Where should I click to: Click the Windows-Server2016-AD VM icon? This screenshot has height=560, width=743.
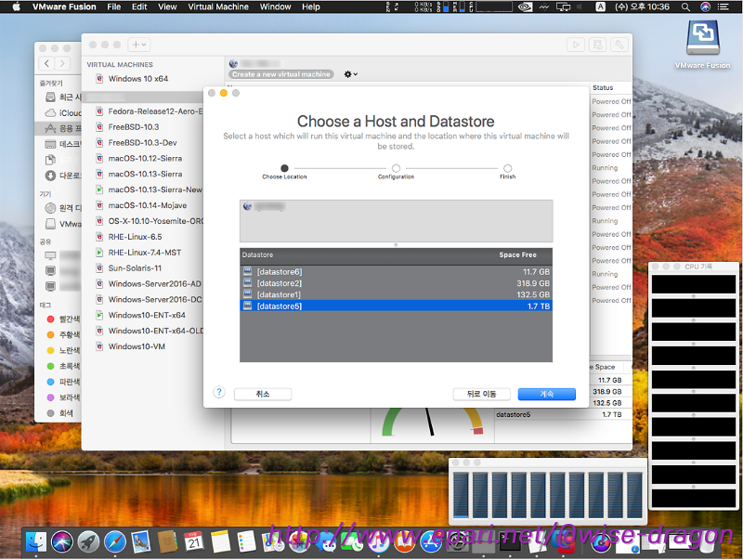tap(99, 284)
